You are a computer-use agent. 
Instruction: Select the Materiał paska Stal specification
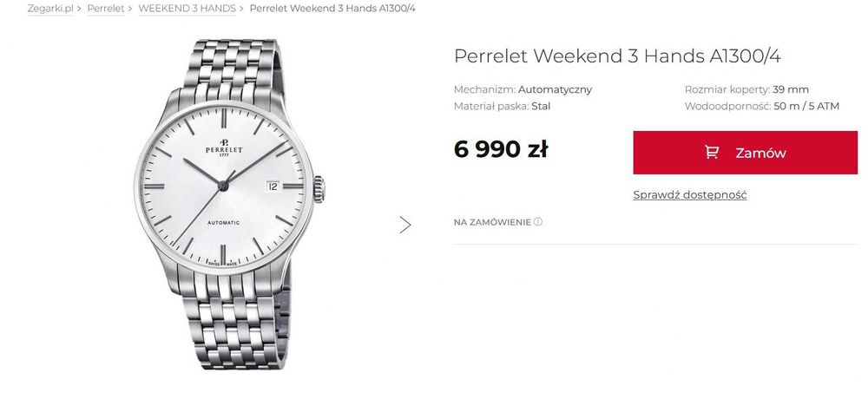coord(502,106)
